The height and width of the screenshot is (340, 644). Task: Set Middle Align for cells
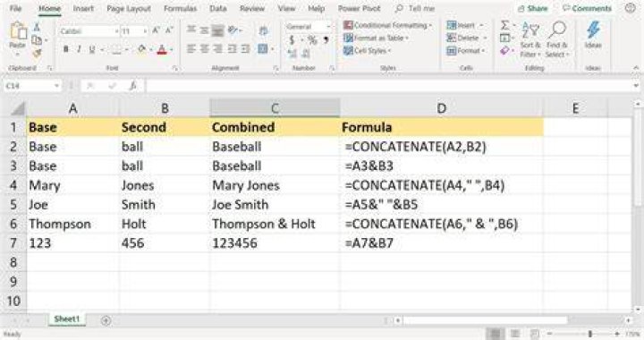tap(205, 30)
